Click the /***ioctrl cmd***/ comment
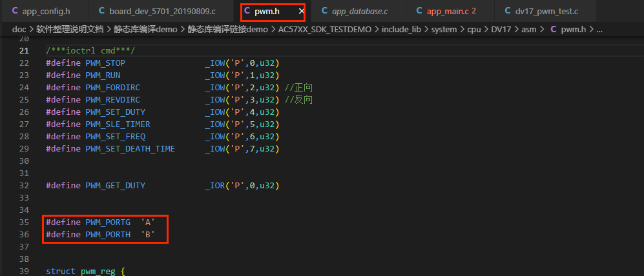The height and width of the screenshot is (276, 644). [90, 51]
